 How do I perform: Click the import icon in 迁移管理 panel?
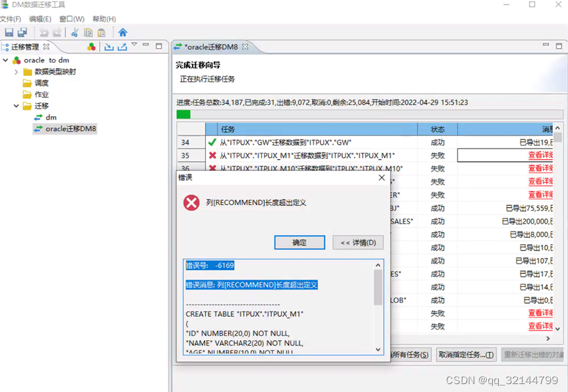pyautogui.click(x=109, y=47)
